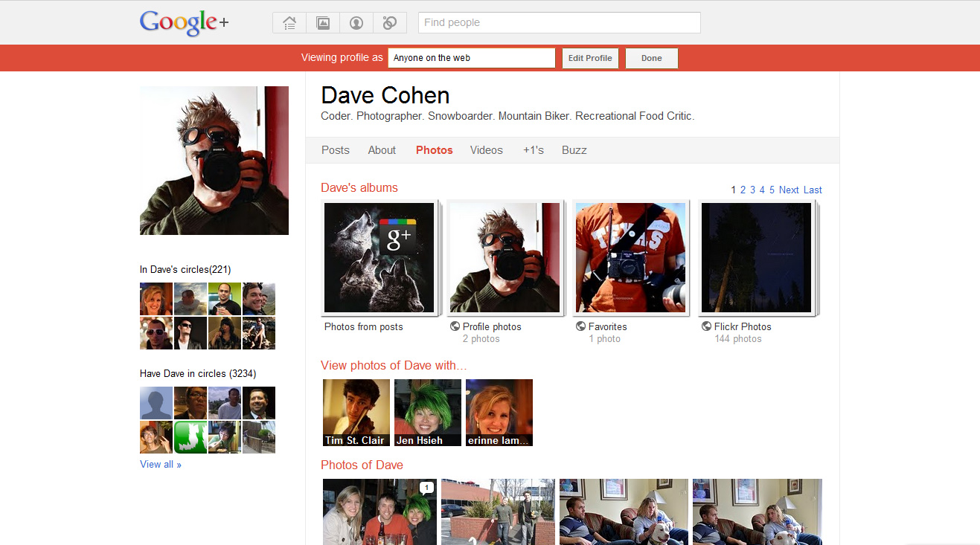
Task: Open the Circles icon in top toolbar
Action: pos(389,23)
